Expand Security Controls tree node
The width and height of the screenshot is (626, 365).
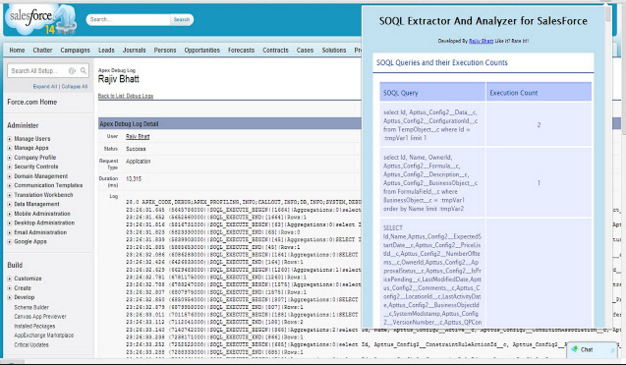coord(10,167)
